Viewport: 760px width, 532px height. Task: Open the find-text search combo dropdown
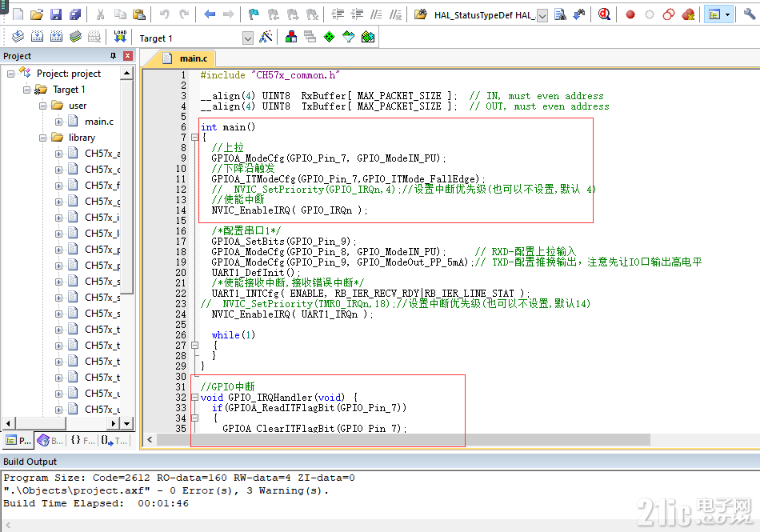coord(542,16)
